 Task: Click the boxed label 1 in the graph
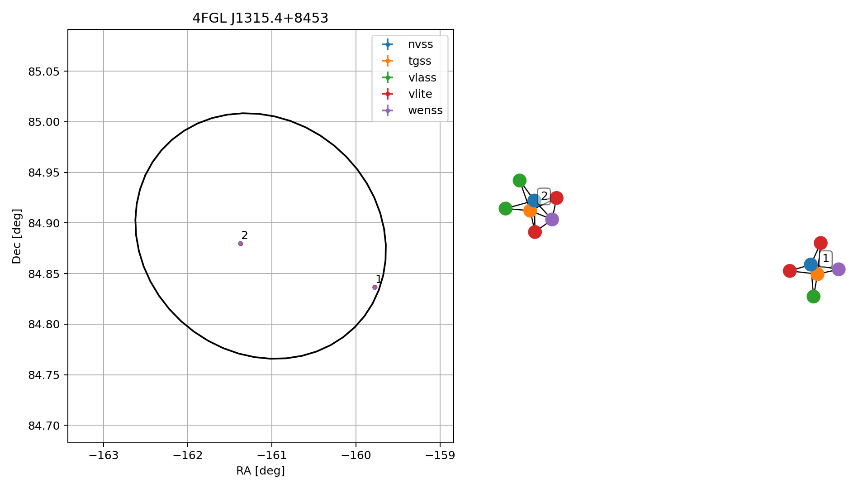pyautogui.click(x=825, y=259)
